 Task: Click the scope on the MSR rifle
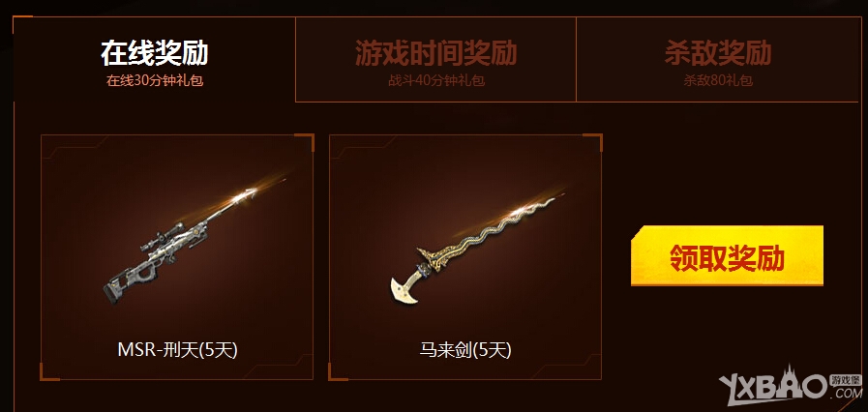pyautogui.click(x=162, y=237)
